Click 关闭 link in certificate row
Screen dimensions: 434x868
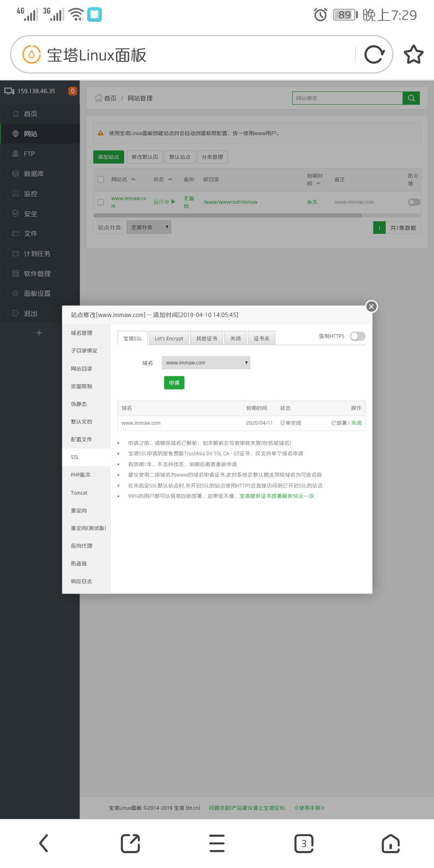pos(356,423)
